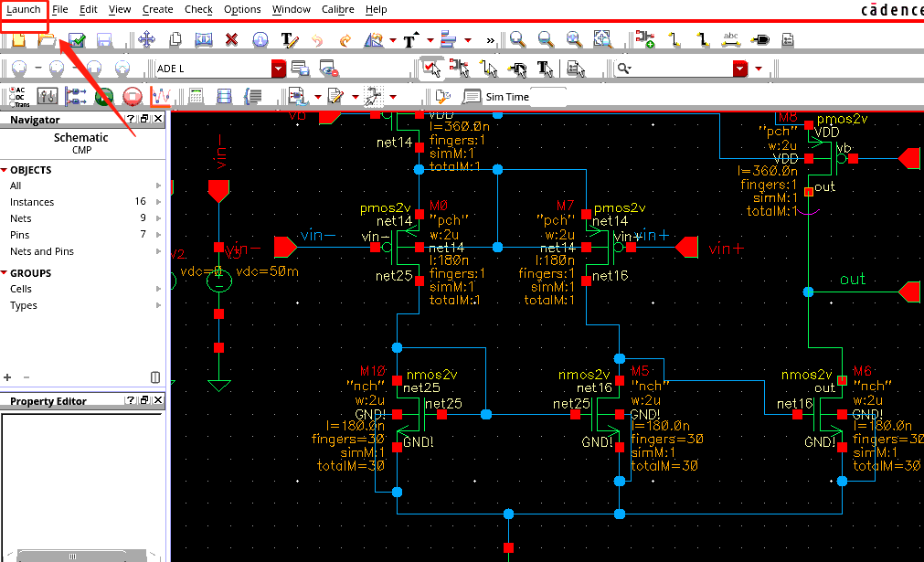The image size is (924, 562).
Task: Collapse the OBJECTS section in Navigator
Action: coord(5,170)
